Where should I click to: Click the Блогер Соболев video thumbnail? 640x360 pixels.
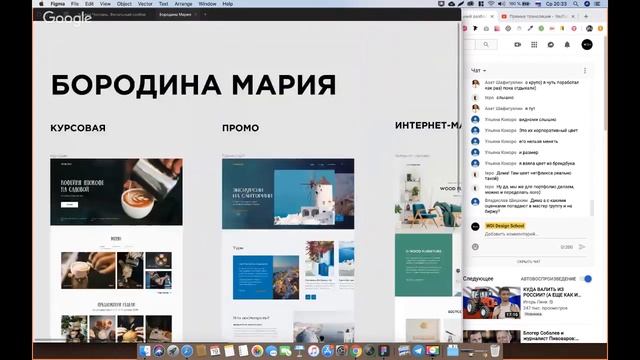[x=491, y=337]
